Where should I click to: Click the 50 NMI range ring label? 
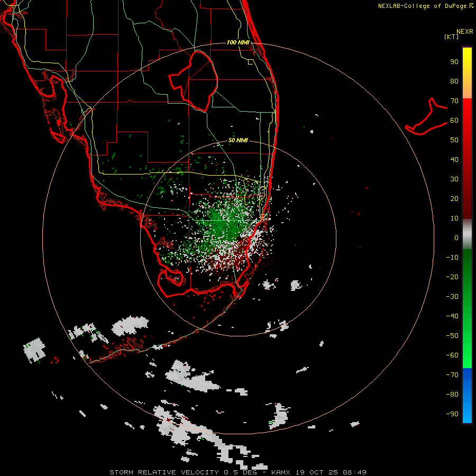pyautogui.click(x=238, y=140)
